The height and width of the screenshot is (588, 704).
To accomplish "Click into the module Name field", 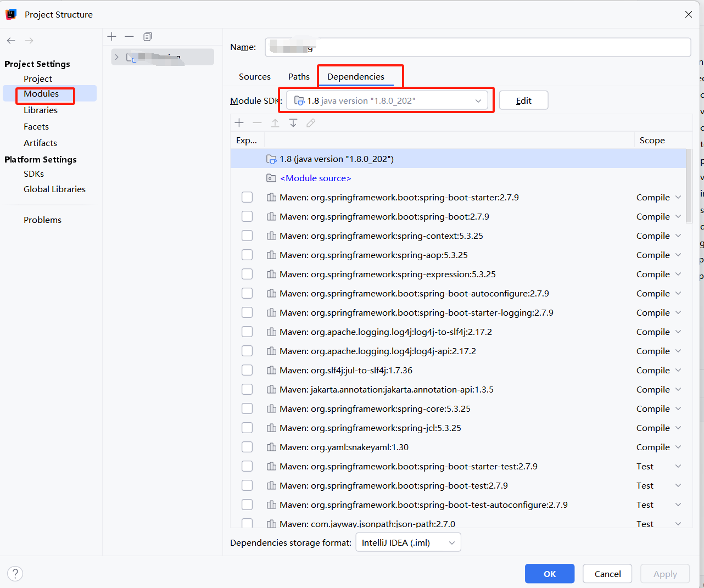I will (x=478, y=47).
